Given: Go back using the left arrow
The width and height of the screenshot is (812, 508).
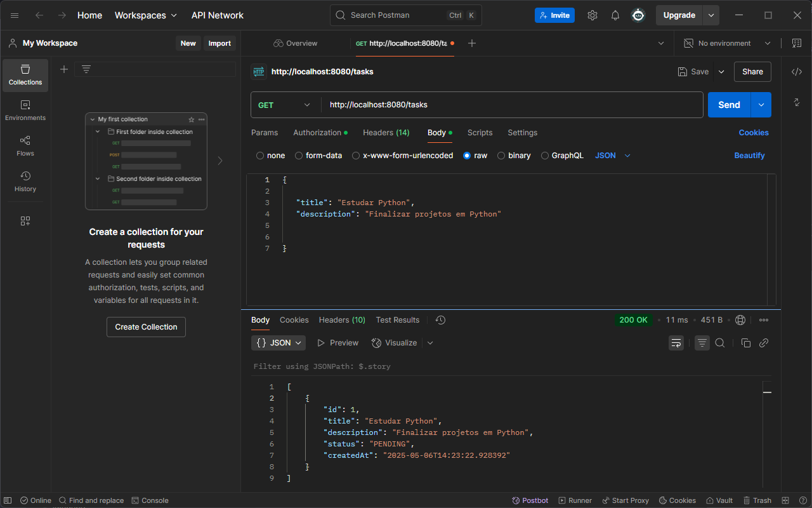Looking at the screenshot, I should (x=39, y=15).
